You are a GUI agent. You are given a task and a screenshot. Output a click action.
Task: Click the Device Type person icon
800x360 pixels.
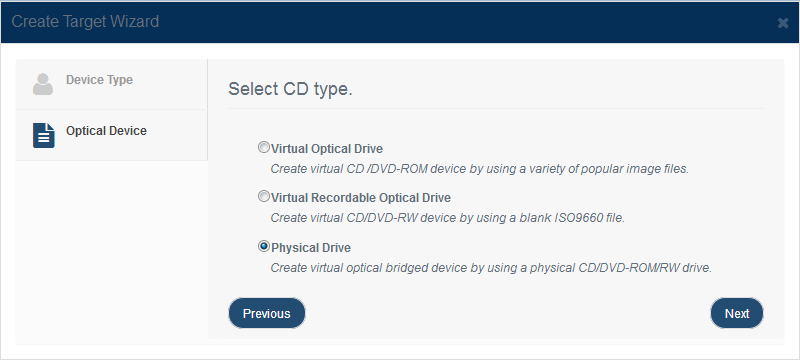click(43, 84)
